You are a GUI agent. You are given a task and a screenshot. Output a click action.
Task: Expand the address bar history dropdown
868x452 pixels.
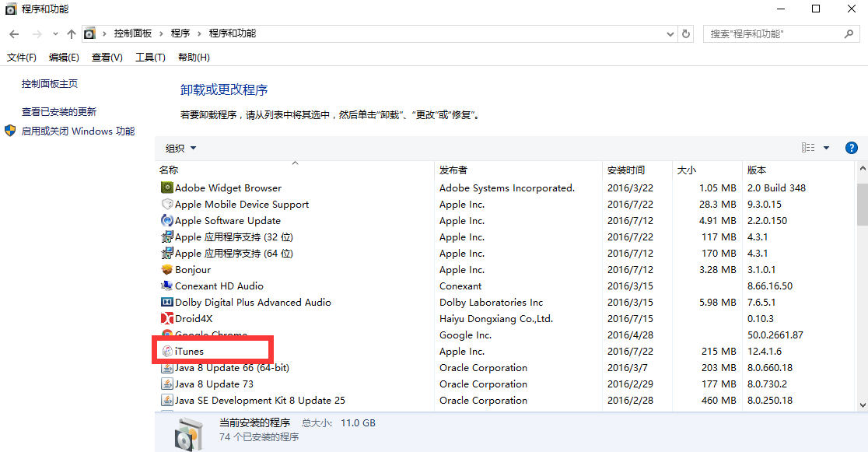(x=670, y=33)
